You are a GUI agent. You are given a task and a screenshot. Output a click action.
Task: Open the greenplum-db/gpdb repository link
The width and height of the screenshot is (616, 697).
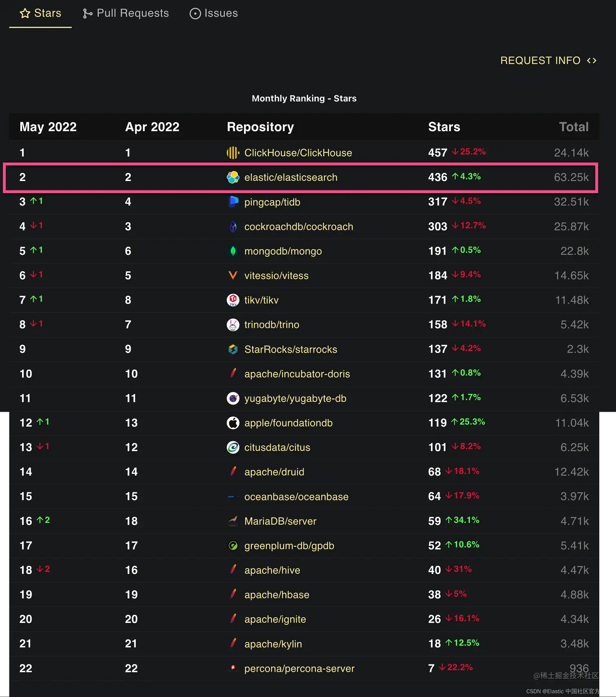pos(289,546)
